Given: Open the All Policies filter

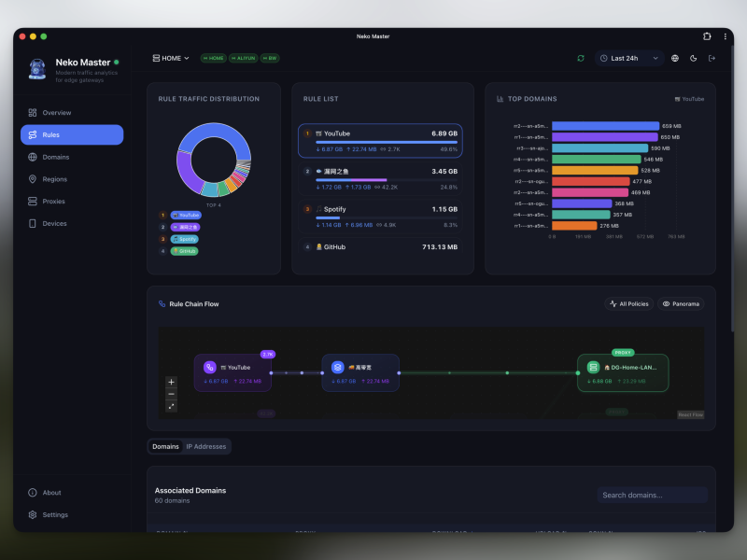Looking at the screenshot, I should coord(629,304).
